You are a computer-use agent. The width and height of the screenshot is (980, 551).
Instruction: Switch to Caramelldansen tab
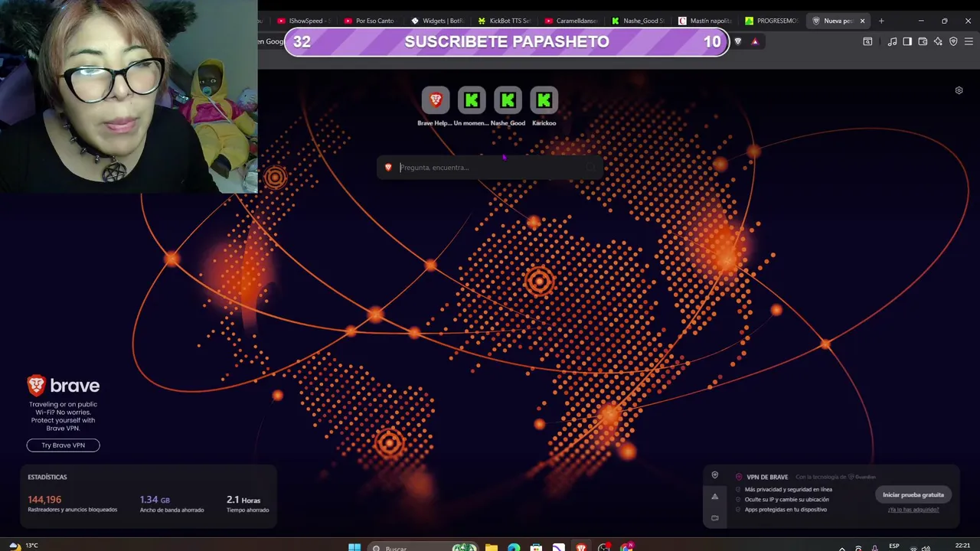coord(571,21)
